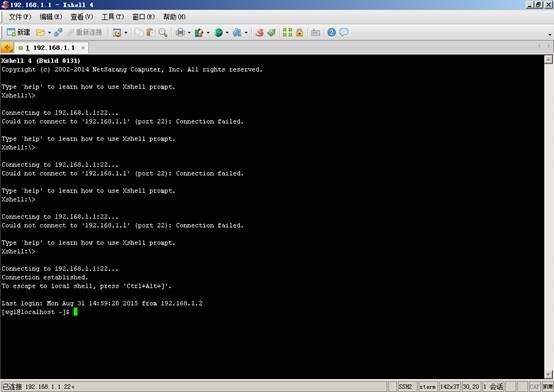Open the 文件 (File) menu
Screen dimensions: 554x392
pyautogui.click(x=20, y=17)
